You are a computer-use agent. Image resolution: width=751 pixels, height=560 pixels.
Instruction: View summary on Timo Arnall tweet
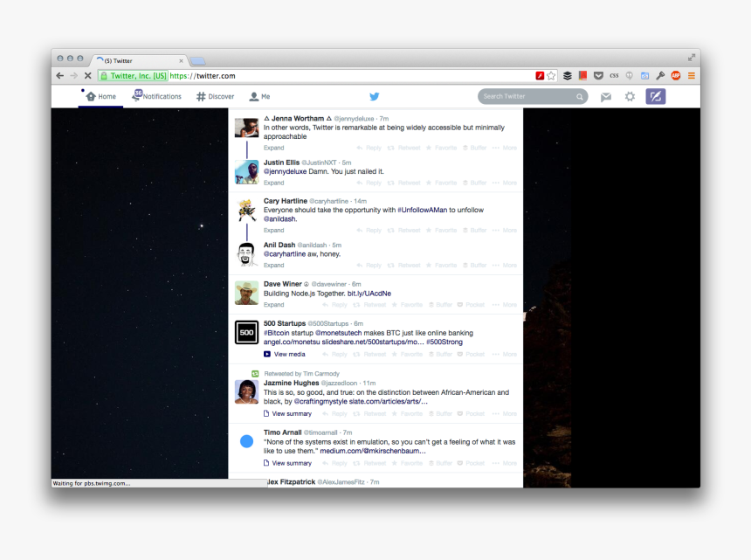point(287,463)
